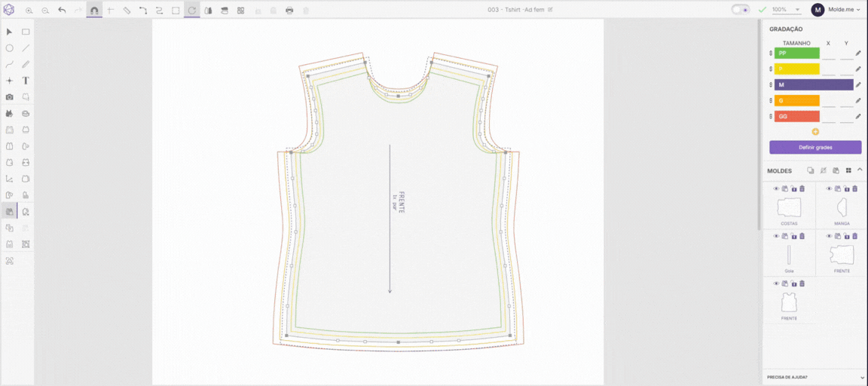This screenshot has height=386, width=868.
Task: Activate the circular rotate arrow tool
Action: [x=191, y=10]
